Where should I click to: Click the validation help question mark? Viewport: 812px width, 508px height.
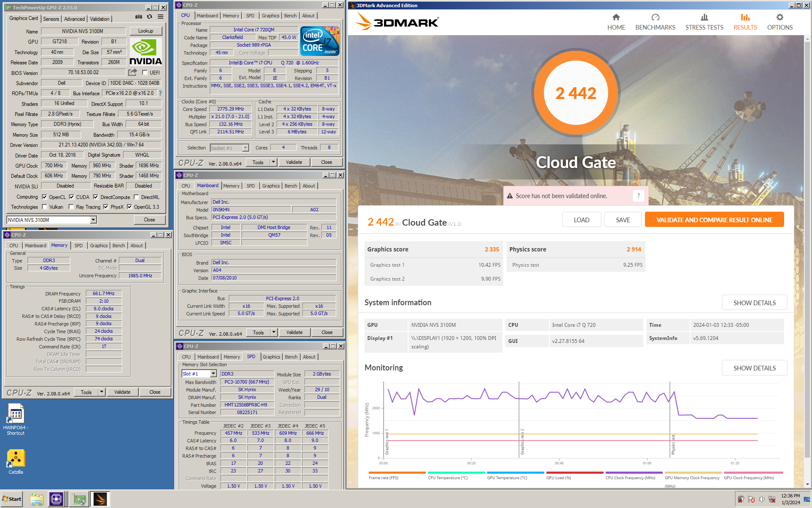click(639, 196)
